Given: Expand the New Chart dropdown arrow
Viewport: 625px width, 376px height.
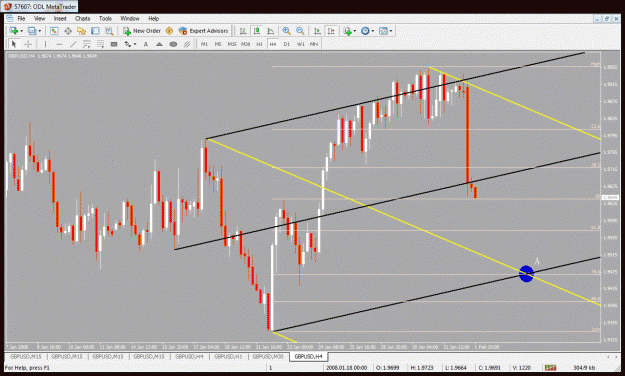Looking at the screenshot, I should (x=22, y=31).
